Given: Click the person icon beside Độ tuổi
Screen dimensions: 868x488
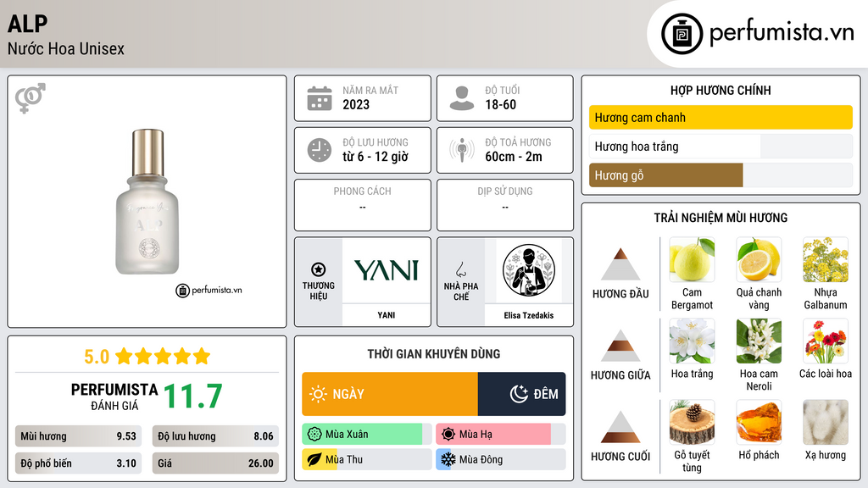Looking at the screenshot, I should tap(462, 98).
